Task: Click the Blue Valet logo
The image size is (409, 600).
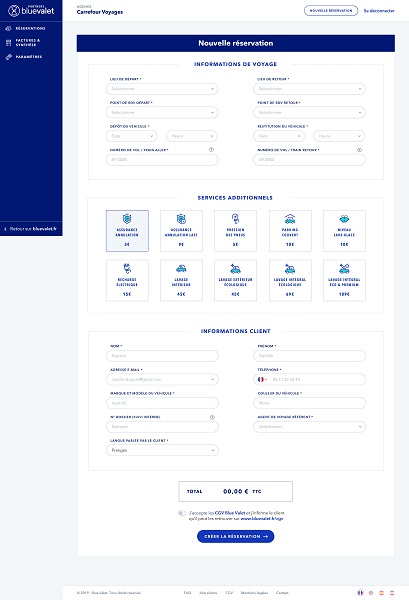Action: pyautogui.click(x=31, y=10)
